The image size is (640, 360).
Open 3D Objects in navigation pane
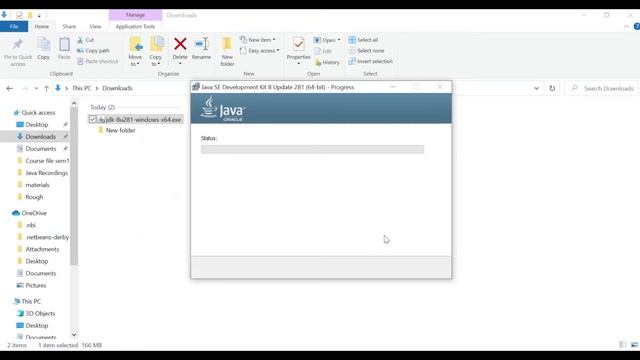coord(40,313)
